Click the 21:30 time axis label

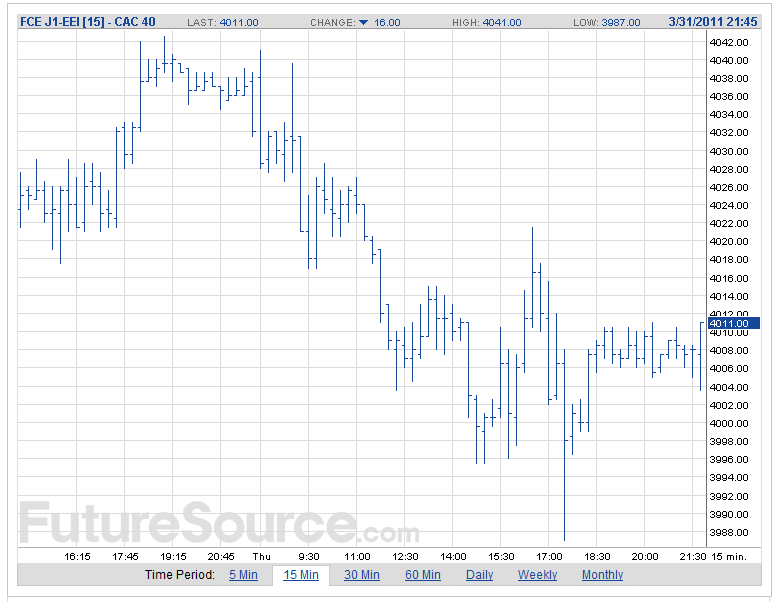(x=693, y=556)
